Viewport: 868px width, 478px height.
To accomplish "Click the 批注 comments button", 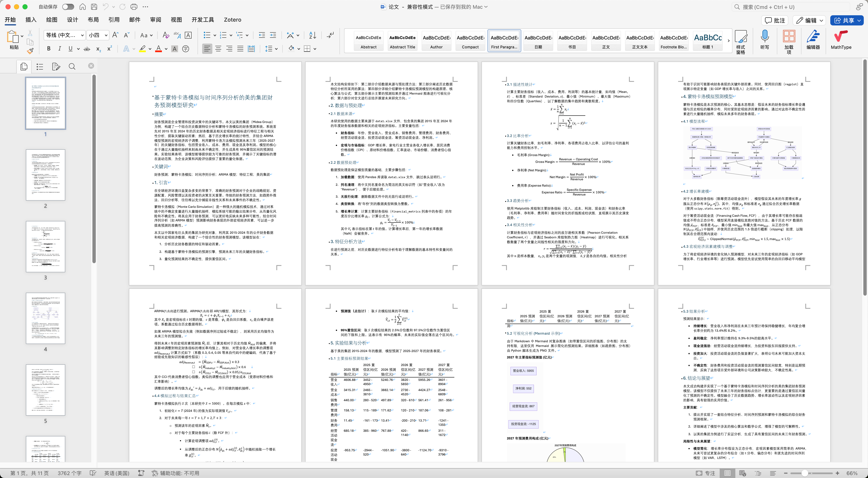I will (775, 21).
